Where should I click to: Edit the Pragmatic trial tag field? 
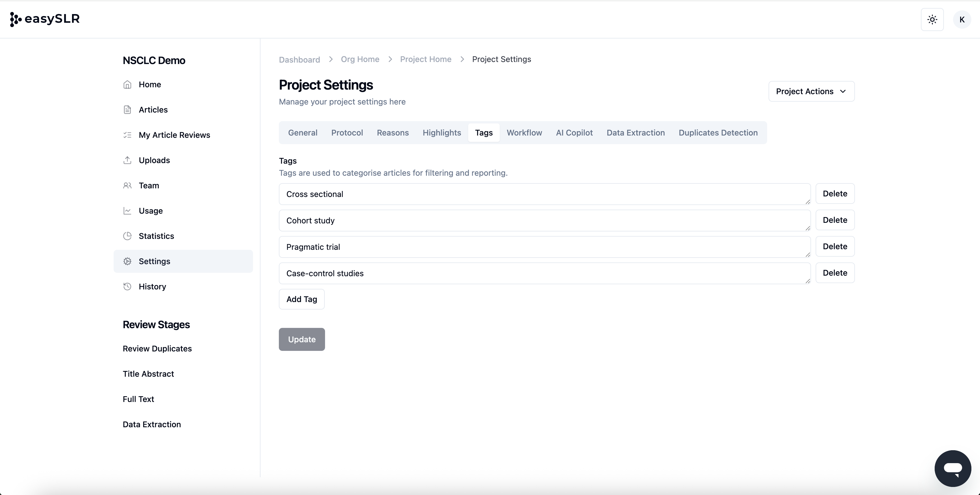(545, 247)
